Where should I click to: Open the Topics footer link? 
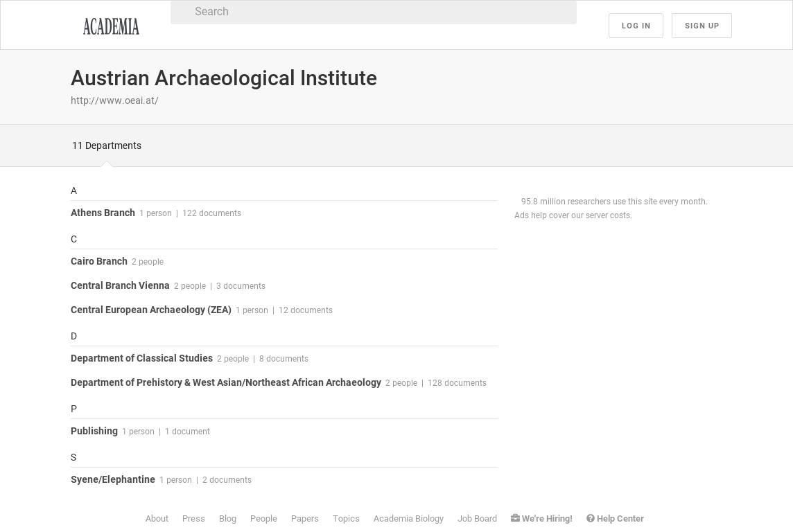point(346,518)
